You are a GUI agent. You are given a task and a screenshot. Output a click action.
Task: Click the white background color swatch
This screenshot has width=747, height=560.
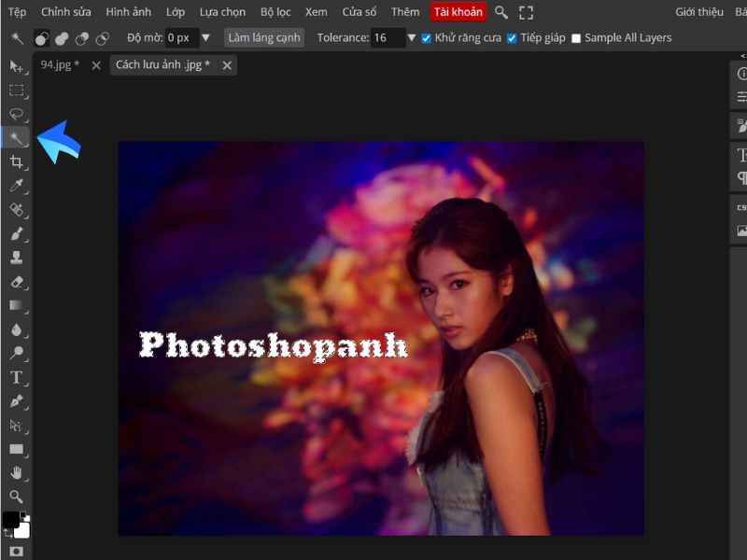23,530
